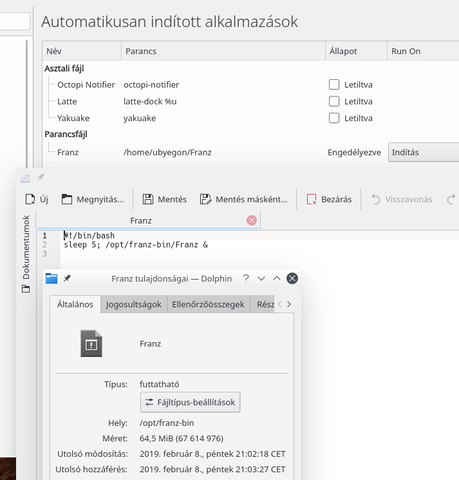Select the Franz script row in autostart list
The width and height of the screenshot is (459, 480).
[x=251, y=152]
